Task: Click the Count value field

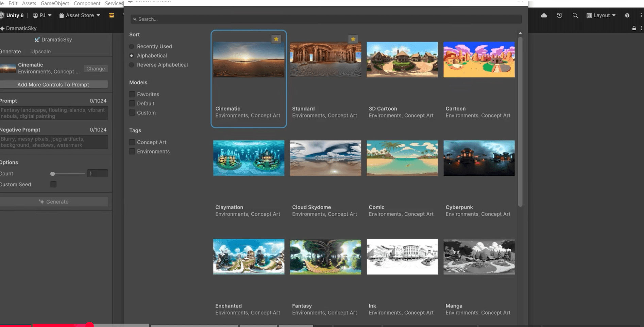Action: coord(98,173)
